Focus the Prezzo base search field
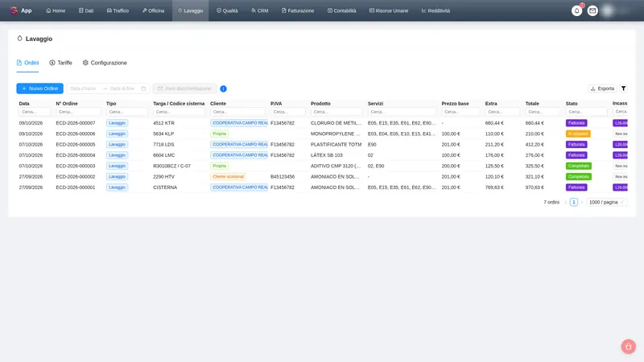The image size is (644, 362). point(460,112)
